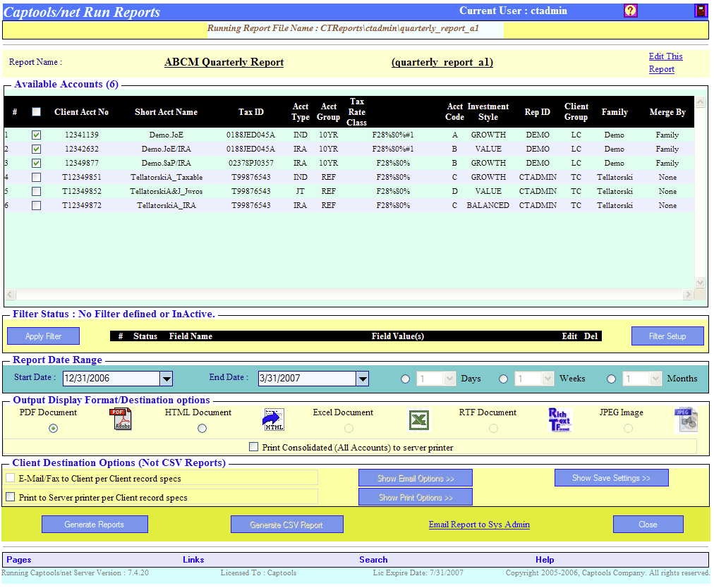The height and width of the screenshot is (588, 714).
Task: Check the TellatorskiA_IRA account checkbox
Action: pyautogui.click(x=37, y=205)
